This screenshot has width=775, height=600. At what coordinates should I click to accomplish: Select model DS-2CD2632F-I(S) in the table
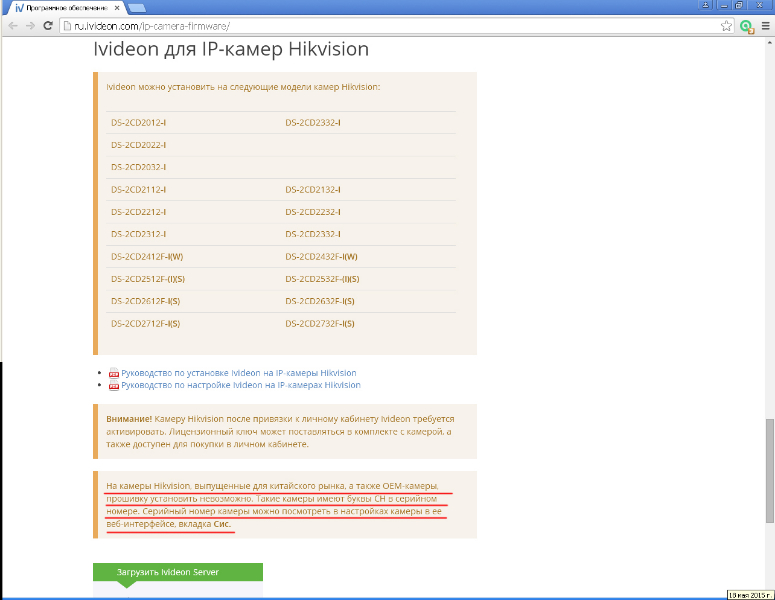(320, 301)
